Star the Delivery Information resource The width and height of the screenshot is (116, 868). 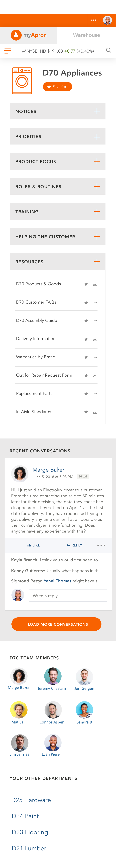[86, 339]
